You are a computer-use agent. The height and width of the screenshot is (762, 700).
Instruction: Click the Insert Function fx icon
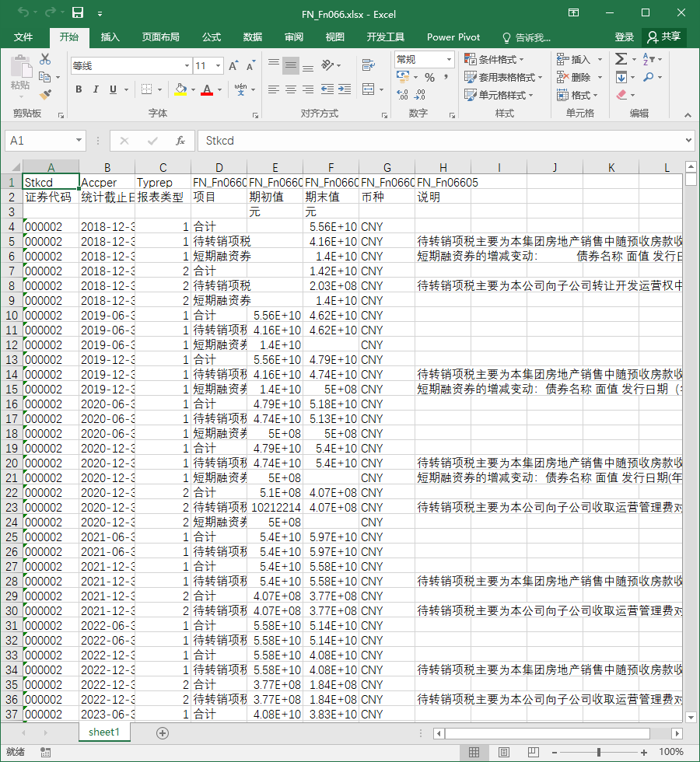[x=180, y=141]
